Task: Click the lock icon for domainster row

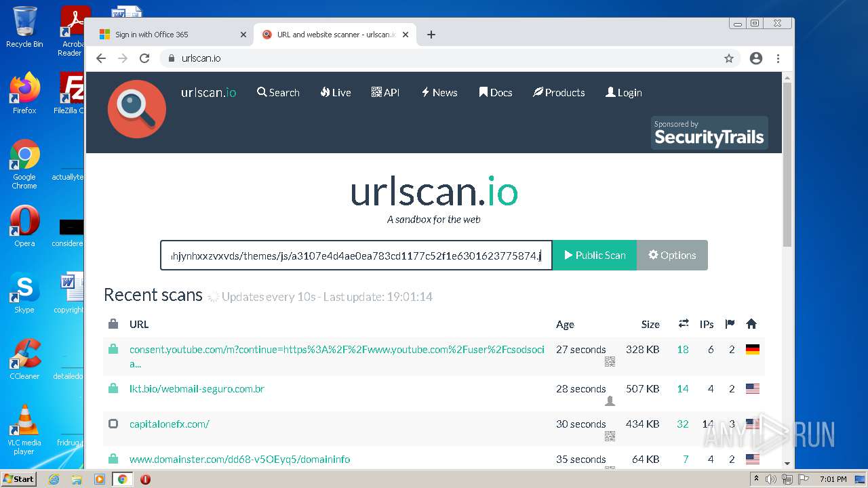Action: click(x=113, y=460)
